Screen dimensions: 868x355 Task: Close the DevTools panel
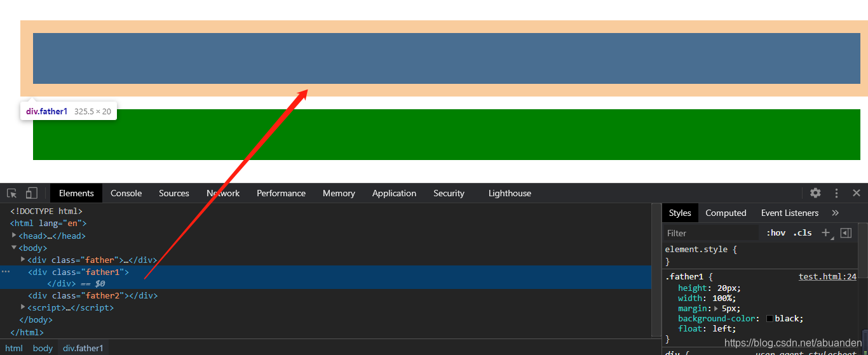coord(857,193)
